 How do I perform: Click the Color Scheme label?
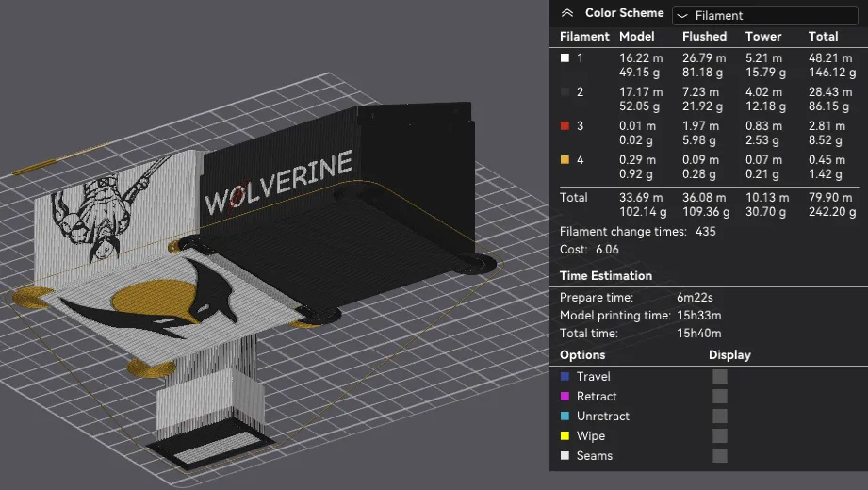coord(624,13)
